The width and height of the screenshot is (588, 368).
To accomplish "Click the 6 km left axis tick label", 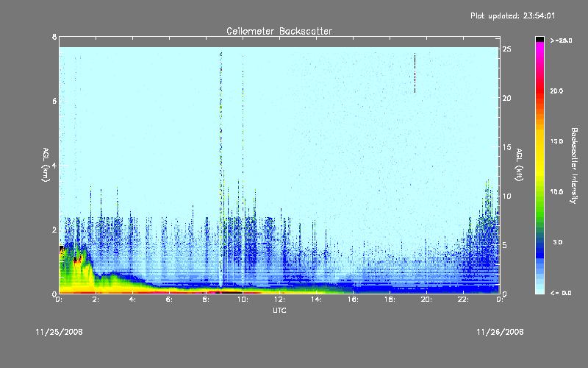I will pyautogui.click(x=54, y=101).
